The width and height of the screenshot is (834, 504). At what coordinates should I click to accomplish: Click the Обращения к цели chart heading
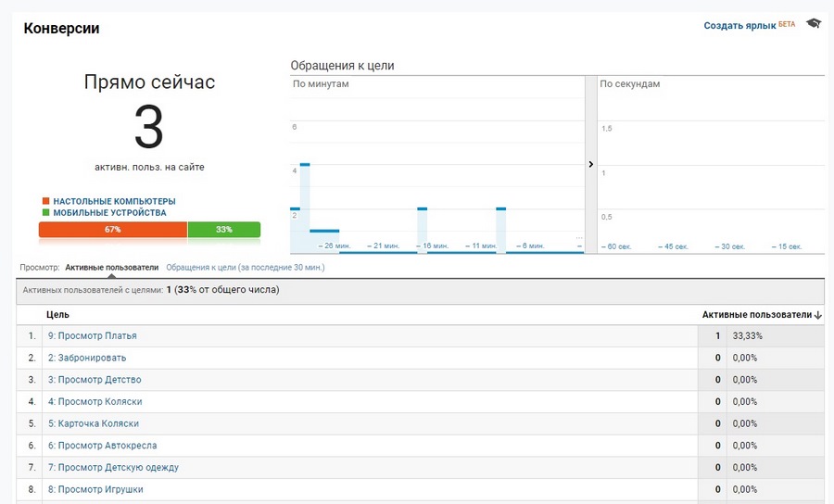tap(342, 66)
